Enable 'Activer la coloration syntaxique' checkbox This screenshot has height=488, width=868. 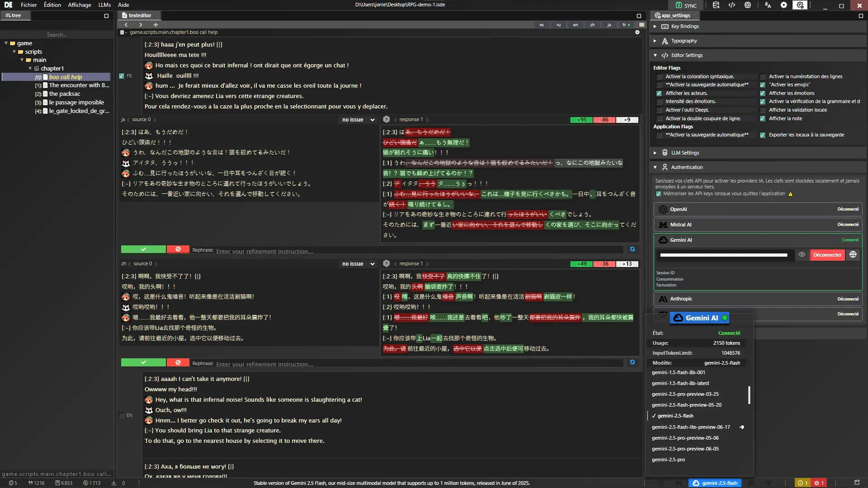659,77
